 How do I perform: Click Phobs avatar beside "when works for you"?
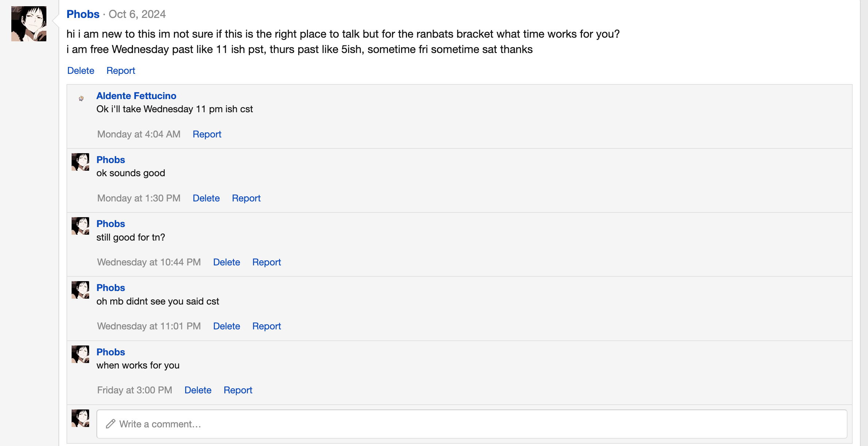click(x=80, y=354)
